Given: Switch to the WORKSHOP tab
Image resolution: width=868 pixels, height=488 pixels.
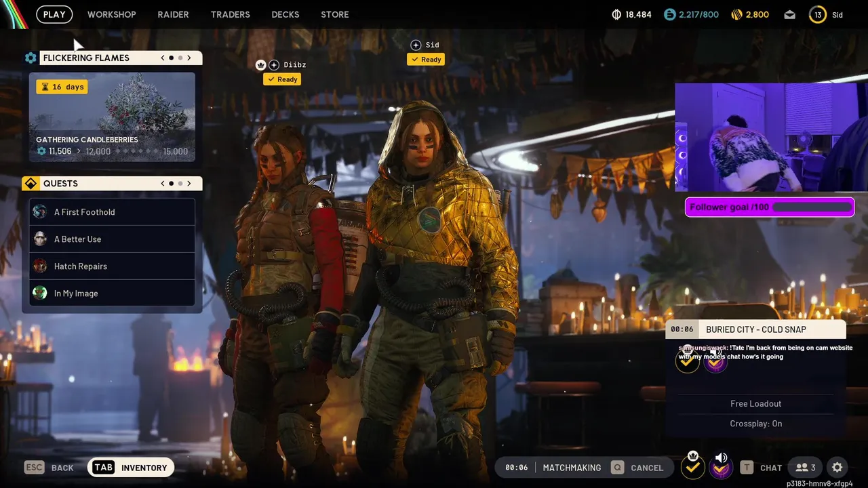Looking at the screenshot, I should point(111,14).
